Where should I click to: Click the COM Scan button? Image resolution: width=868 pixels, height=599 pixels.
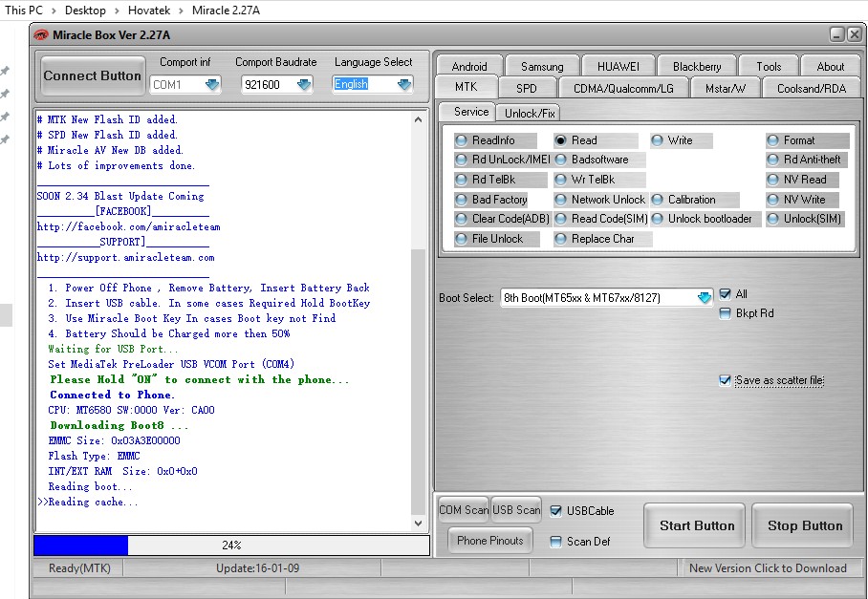point(464,510)
